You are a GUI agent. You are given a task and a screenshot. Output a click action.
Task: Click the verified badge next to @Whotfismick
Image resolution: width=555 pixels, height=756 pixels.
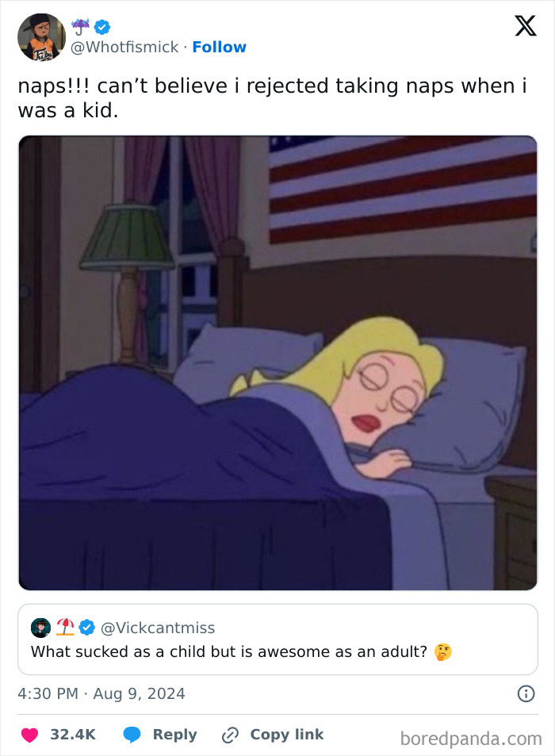click(102, 26)
